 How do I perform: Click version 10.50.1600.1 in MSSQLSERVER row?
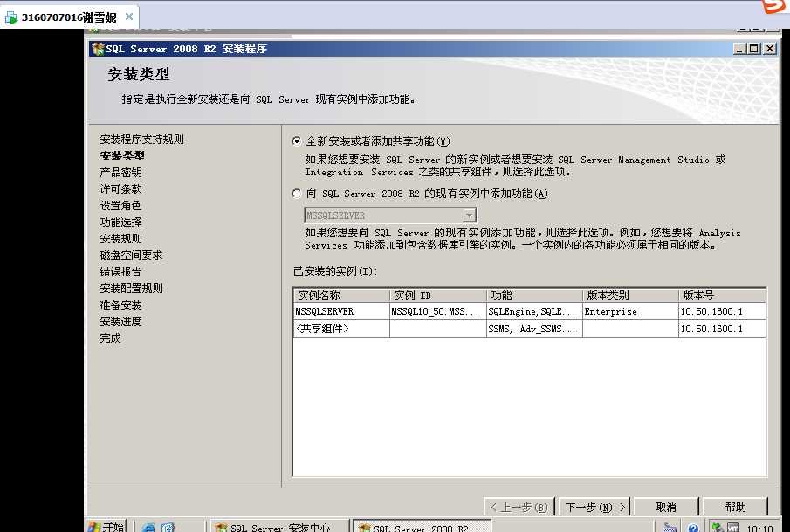(722, 311)
